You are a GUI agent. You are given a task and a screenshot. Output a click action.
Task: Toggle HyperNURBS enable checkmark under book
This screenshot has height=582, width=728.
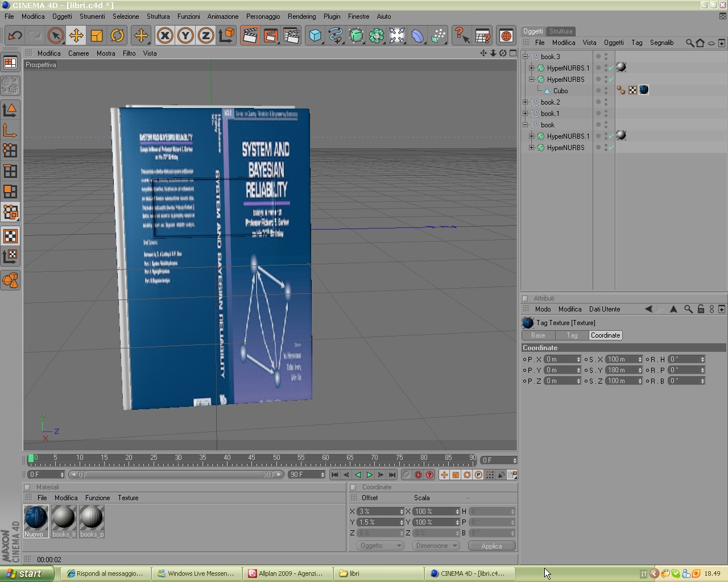point(611,147)
